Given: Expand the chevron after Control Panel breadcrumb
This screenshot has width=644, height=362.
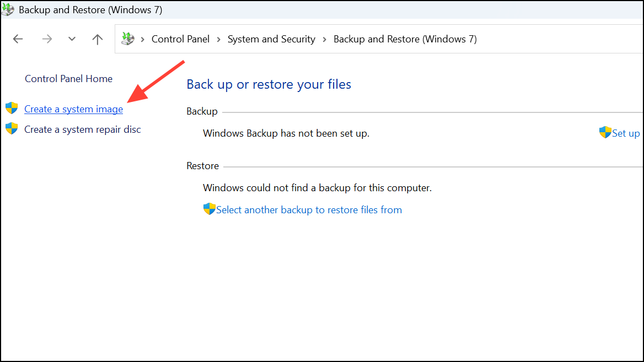Looking at the screenshot, I should 218,39.
